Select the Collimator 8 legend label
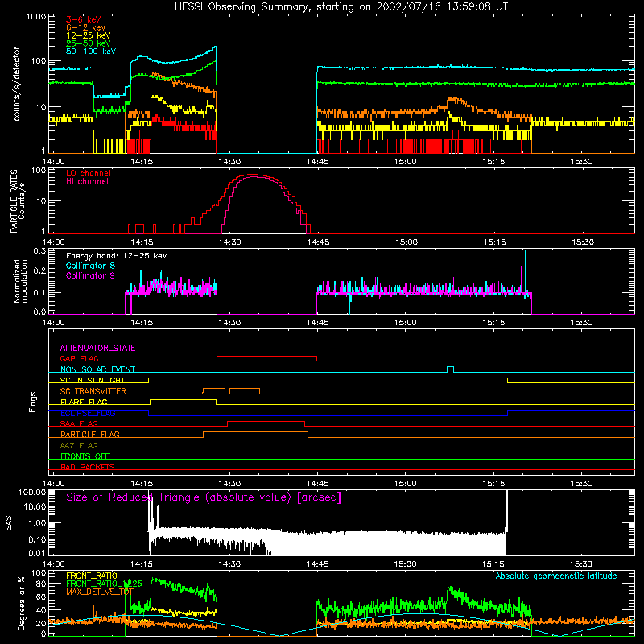Screen dimensions: 644x644 click(90, 266)
